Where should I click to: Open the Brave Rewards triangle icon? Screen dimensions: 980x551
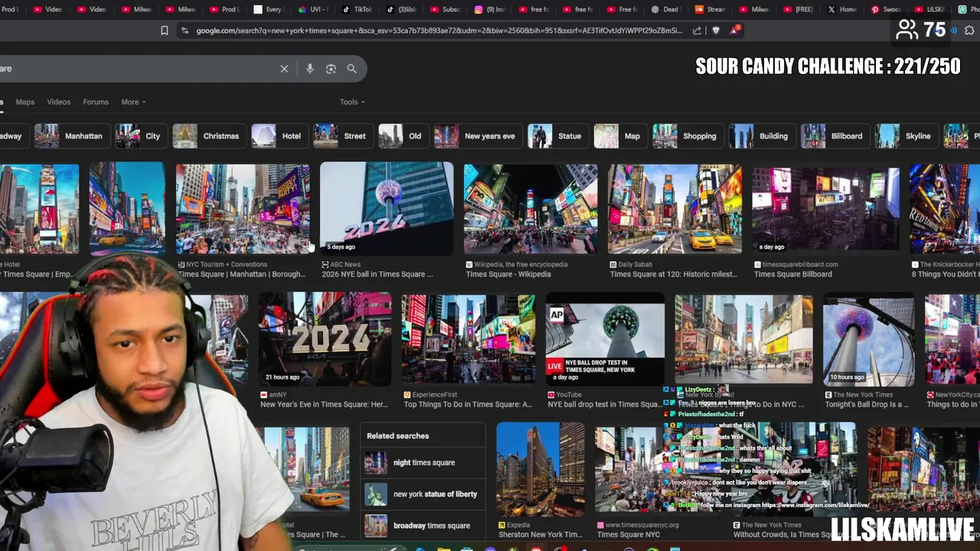tap(735, 31)
